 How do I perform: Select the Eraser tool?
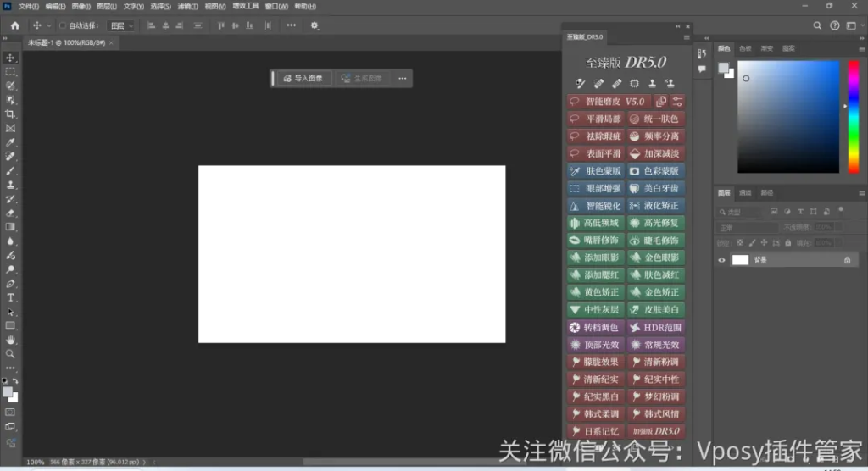click(x=10, y=213)
